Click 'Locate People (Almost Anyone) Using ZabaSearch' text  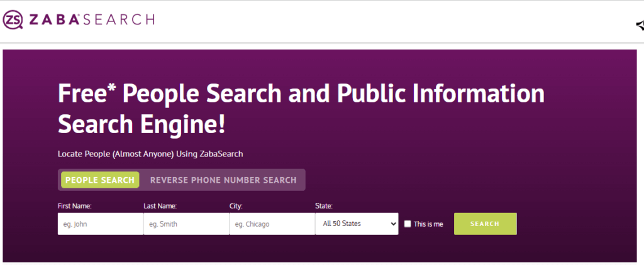(x=150, y=154)
